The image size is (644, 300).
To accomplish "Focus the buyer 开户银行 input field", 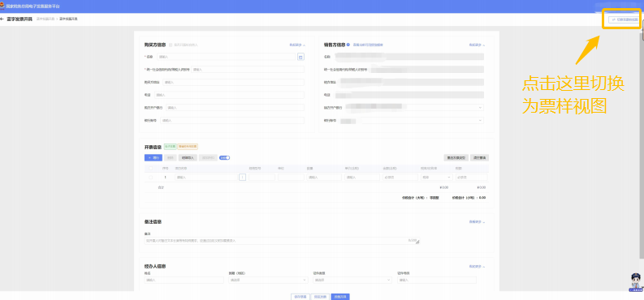I will pyautogui.click(x=235, y=107).
